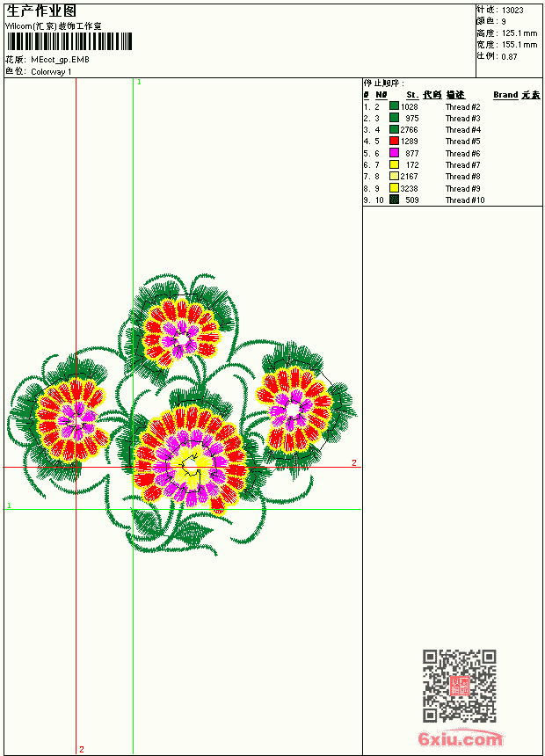This screenshot has height=756, width=545.
Task: Select the Thread #9 row label
Action: pyautogui.click(x=462, y=188)
